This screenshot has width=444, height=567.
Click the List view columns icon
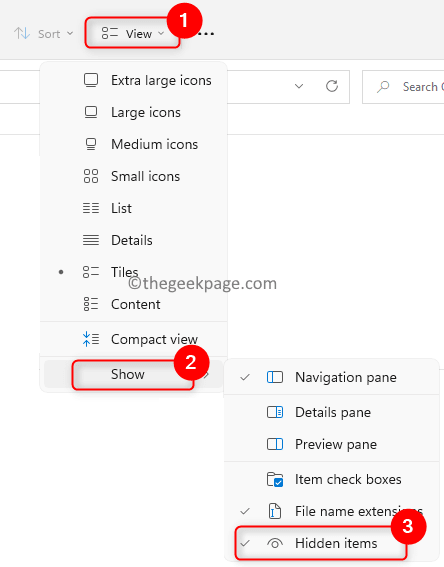point(91,208)
